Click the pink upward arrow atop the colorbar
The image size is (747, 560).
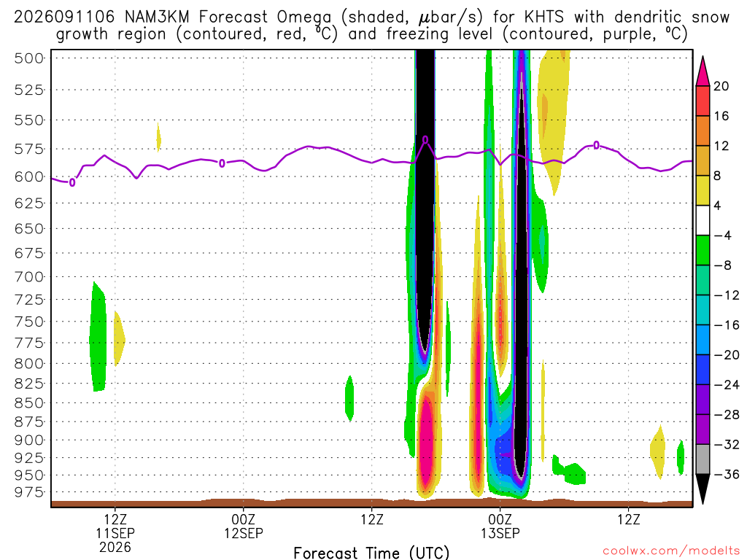pos(703,71)
